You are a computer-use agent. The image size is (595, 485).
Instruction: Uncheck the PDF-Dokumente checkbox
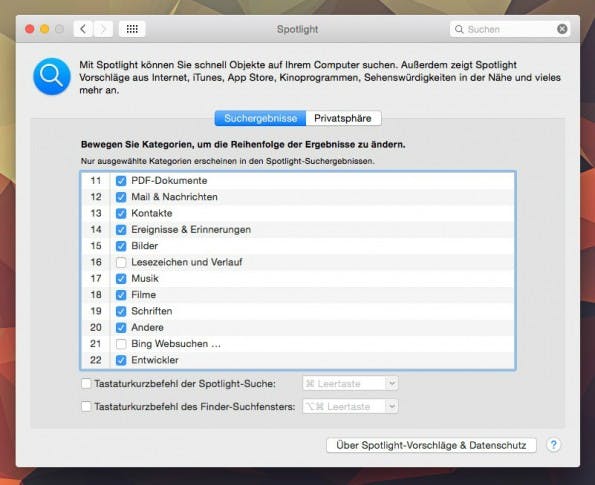121,181
